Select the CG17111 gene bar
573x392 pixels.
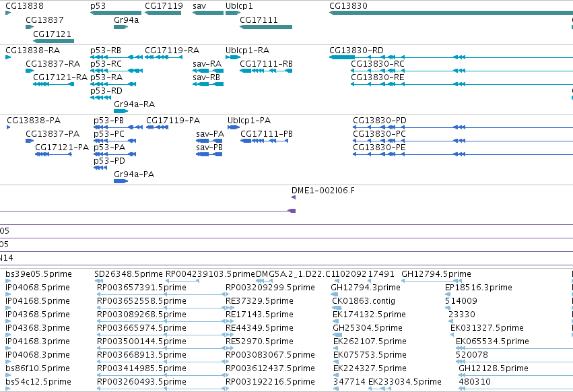(x=266, y=27)
